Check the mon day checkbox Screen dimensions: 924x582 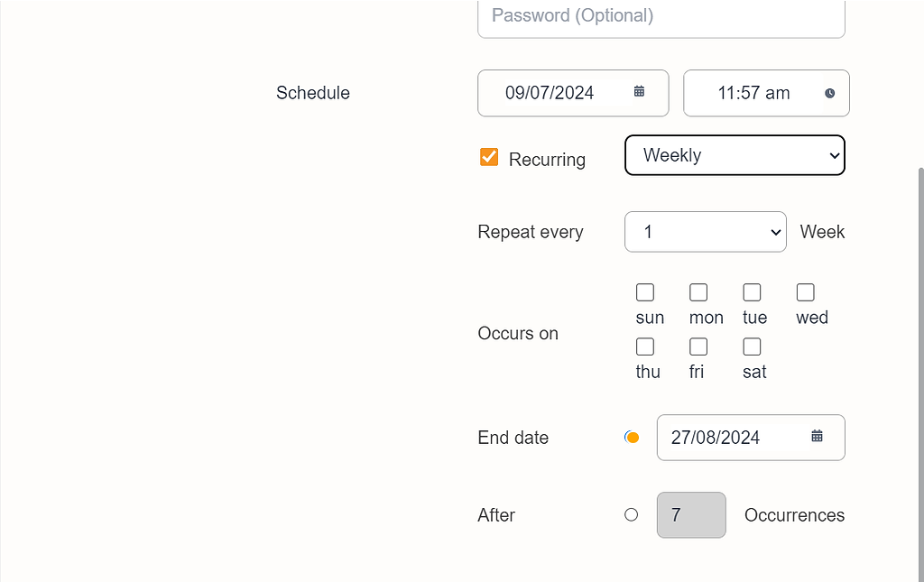point(698,292)
